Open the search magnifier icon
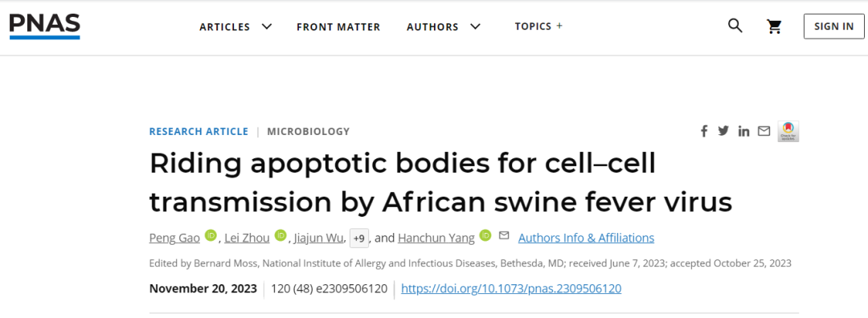Screen dimensions: 868x318 tap(735, 26)
